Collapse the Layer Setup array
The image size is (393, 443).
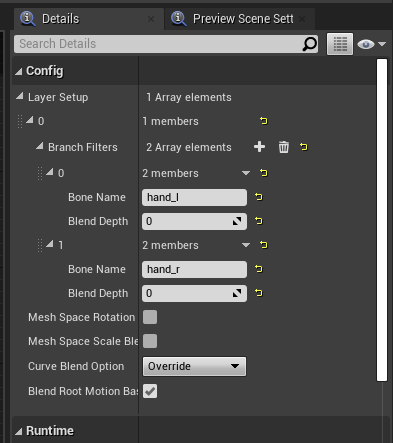[x=20, y=96]
